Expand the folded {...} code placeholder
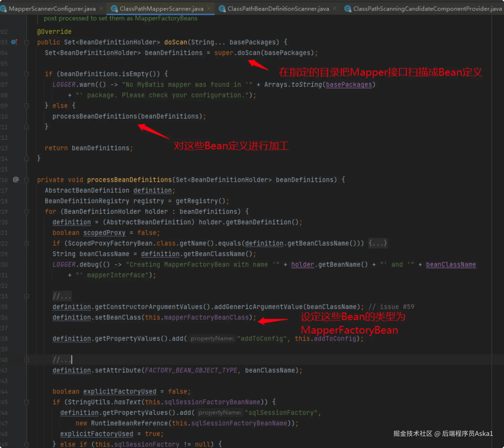Screen dimensions: 504x448 tap(378, 243)
